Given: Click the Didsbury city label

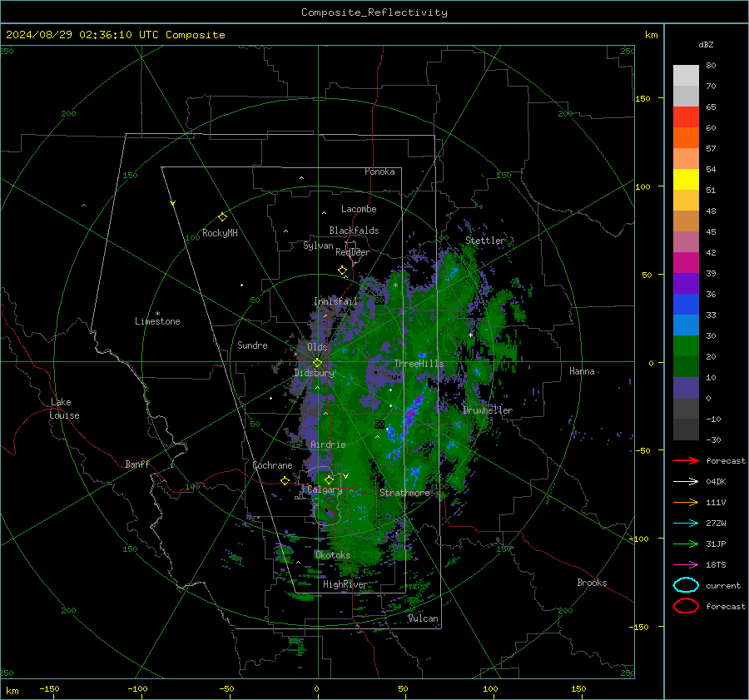Looking at the screenshot, I should point(314,373).
